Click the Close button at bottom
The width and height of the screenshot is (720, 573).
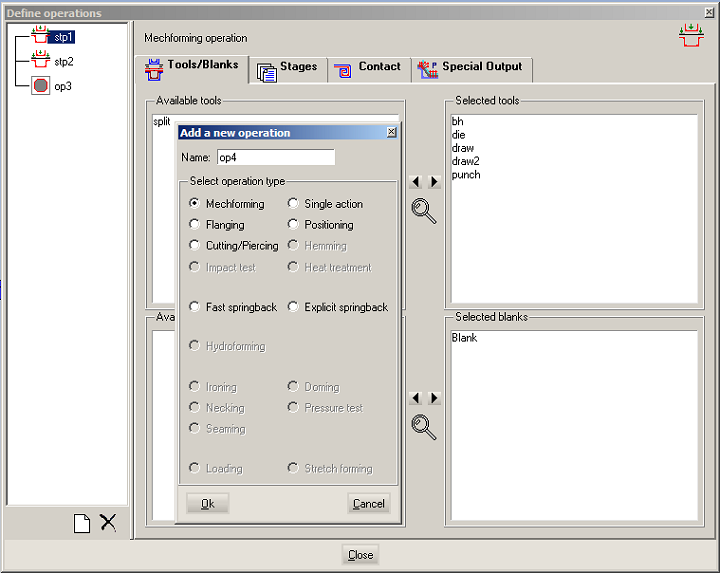tap(360, 555)
